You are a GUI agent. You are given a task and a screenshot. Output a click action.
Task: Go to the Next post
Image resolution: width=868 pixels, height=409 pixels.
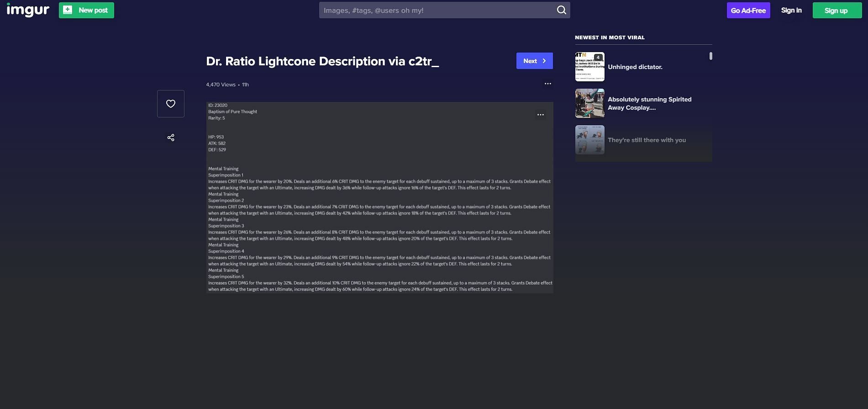pyautogui.click(x=535, y=61)
